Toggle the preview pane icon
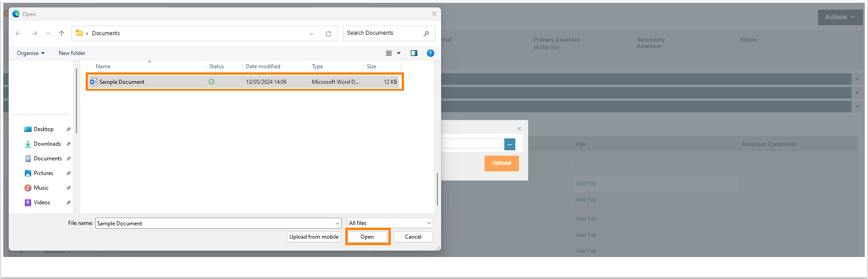The width and height of the screenshot is (868, 279). (414, 53)
